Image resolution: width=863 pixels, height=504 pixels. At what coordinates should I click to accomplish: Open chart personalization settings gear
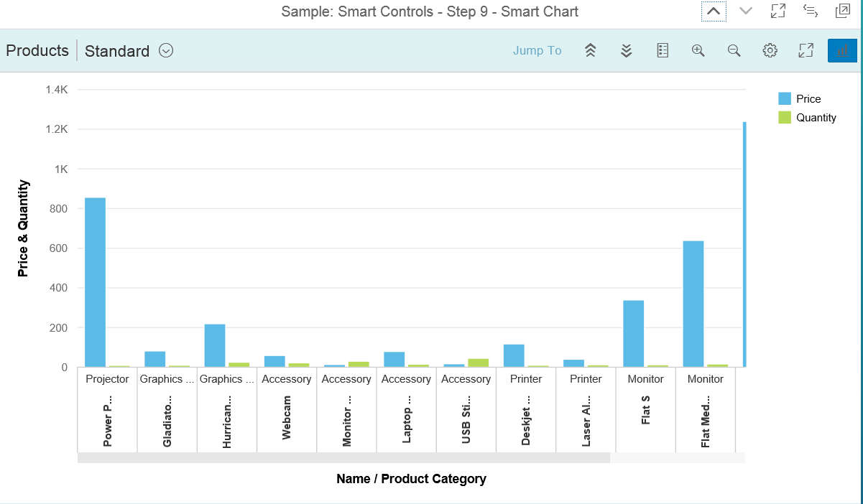(770, 50)
